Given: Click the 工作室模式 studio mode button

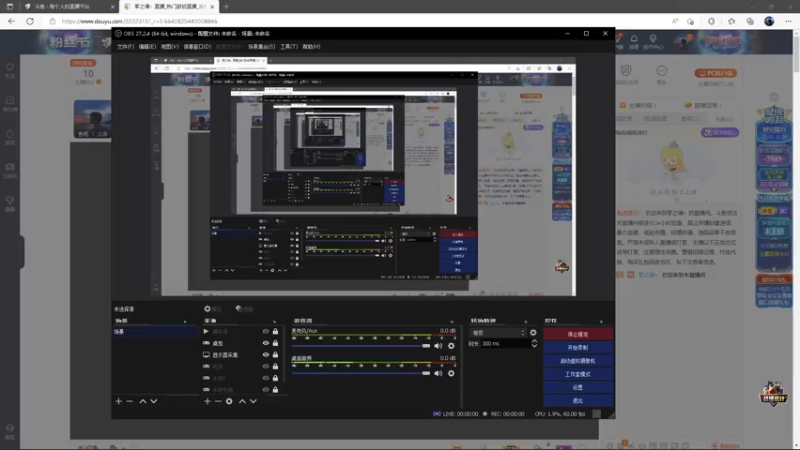Looking at the screenshot, I should click(578, 374).
